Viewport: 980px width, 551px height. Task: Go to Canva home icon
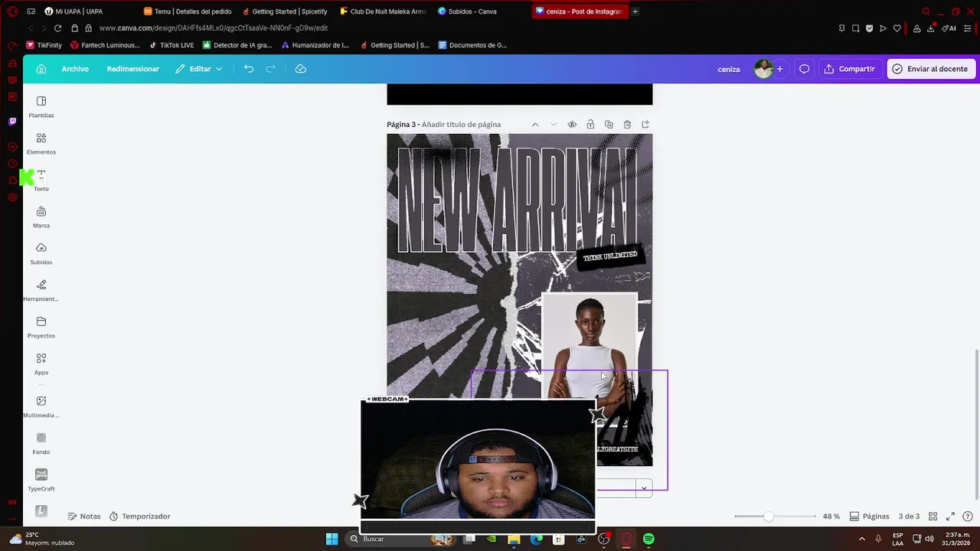pyautogui.click(x=41, y=69)
